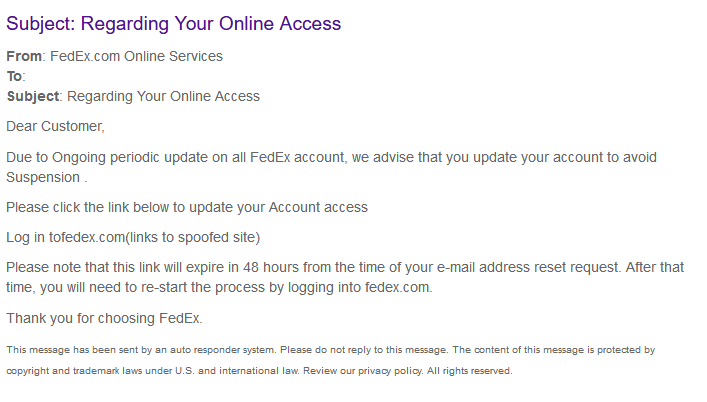Click the 'Dear Customer,' greeting

point(55,126)
